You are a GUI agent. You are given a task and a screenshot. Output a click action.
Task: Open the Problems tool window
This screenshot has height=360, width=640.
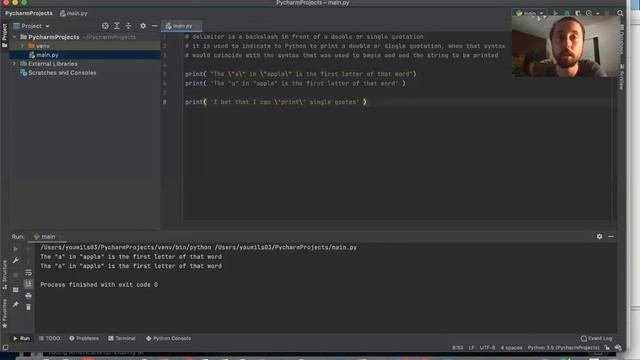point(84,338)
